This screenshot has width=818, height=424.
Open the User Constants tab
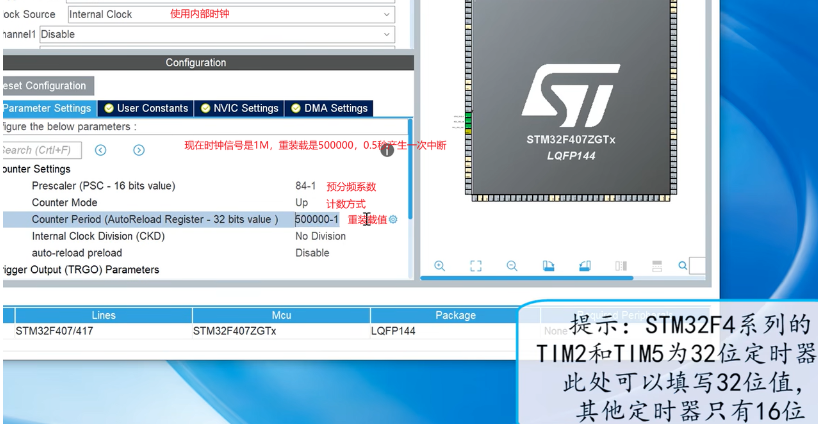click(x=146, y=108)
